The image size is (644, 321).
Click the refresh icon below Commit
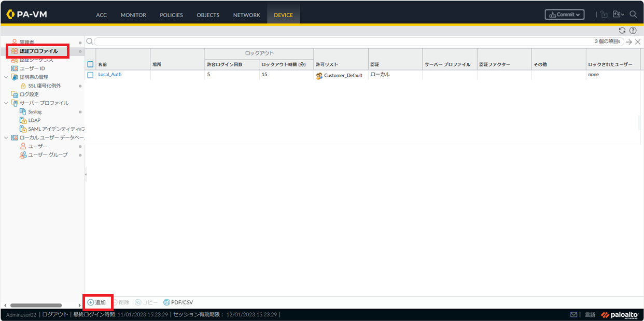pyautogui.click(x=622, y=31)
